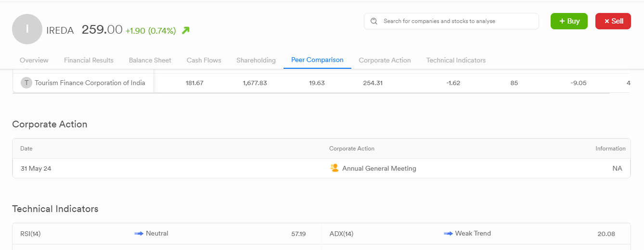Click the +1.90 (0.74%) price change

pos(151,30)
